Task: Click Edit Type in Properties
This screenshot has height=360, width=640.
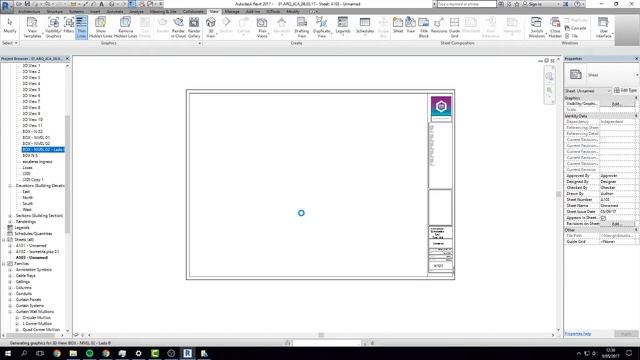Action: tap(625, 90)
